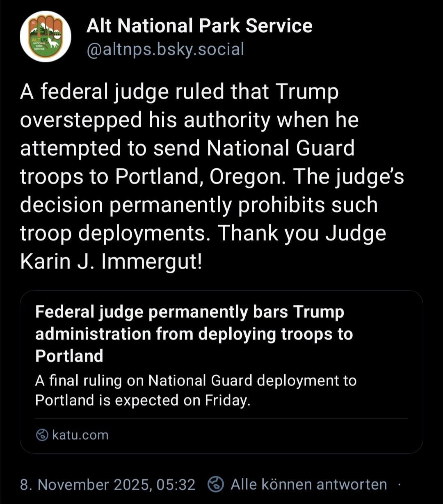Viewport: 443px width, 504px height.
Task: Click 'troop deployments' in the post text
Action: click(112, 233)
